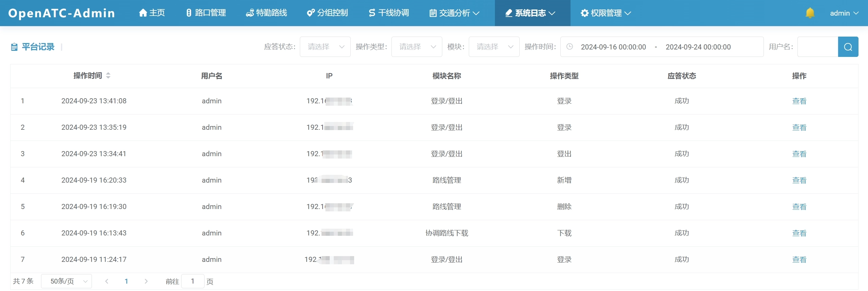Screen dimensions: 868x291
Task: Click the clock icon in date range field
Action: pos(570,47)
